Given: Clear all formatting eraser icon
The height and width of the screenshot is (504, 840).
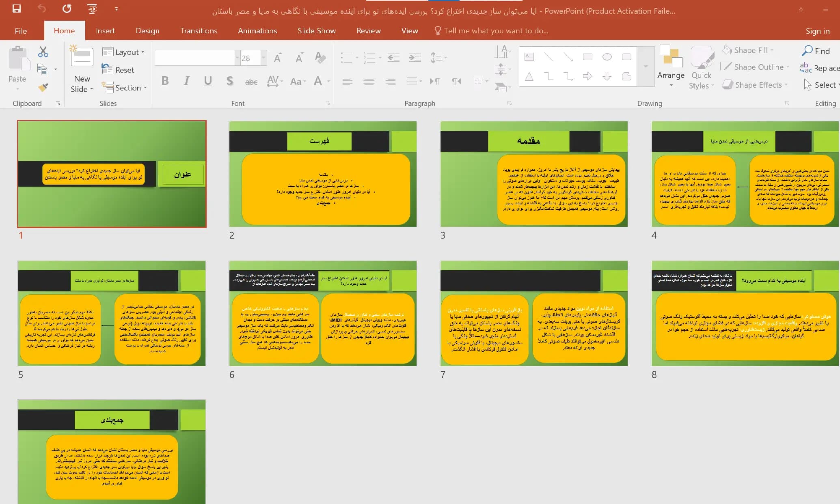Looking at the screenshot, I should tap(320, 58).
